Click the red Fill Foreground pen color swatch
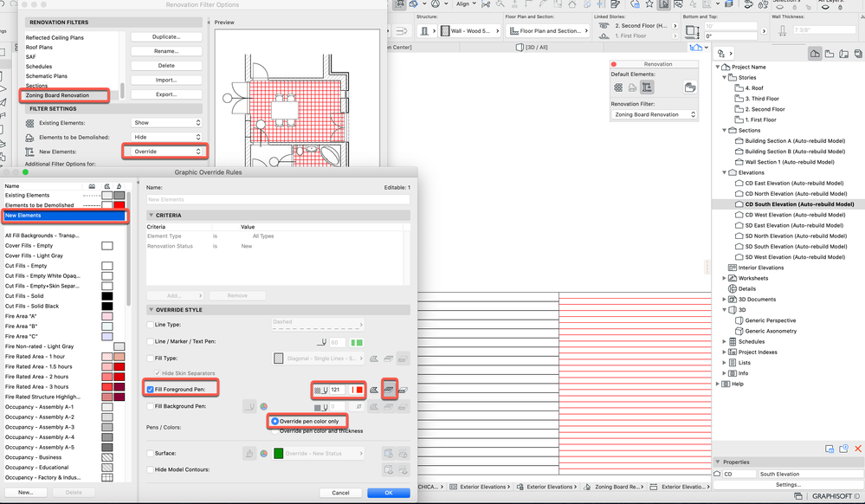The image size is (865, 504). click(x=357, y=390)
